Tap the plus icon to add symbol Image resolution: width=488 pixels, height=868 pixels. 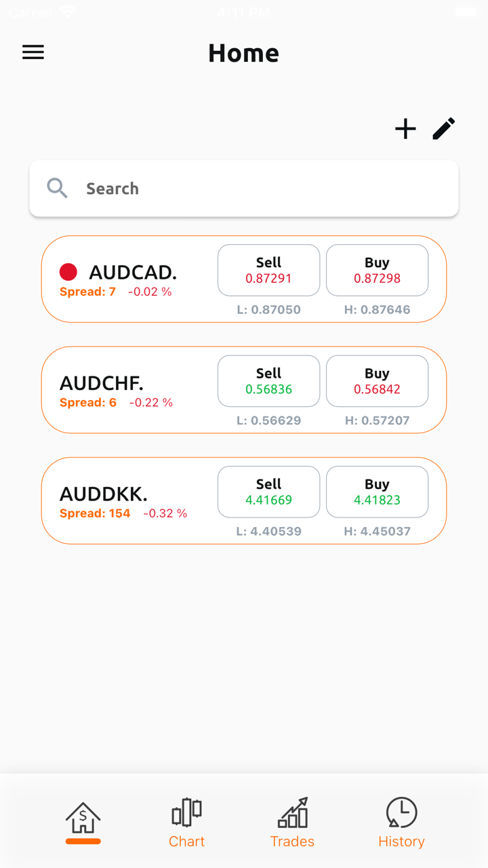405,129
